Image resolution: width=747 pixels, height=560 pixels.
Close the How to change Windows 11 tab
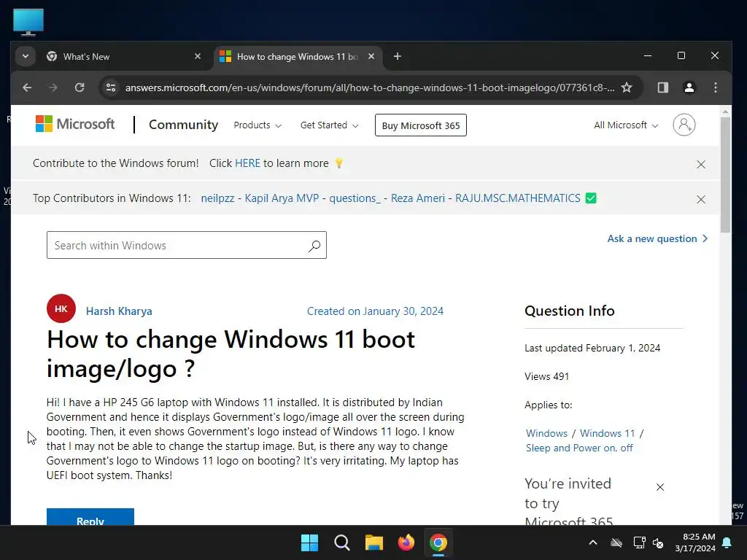pos(371,57)
